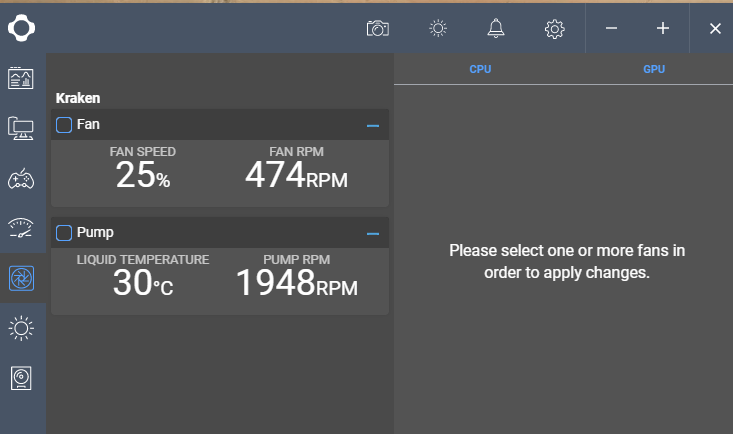Click the NZXT CAM logo icon
Screen dimensions: 733x434
[22, 28]
